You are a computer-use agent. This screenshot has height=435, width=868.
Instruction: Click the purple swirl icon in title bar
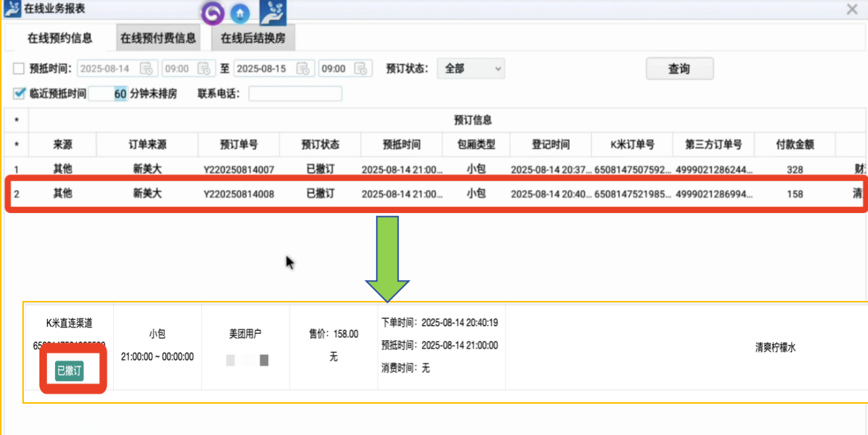[213, 13]
